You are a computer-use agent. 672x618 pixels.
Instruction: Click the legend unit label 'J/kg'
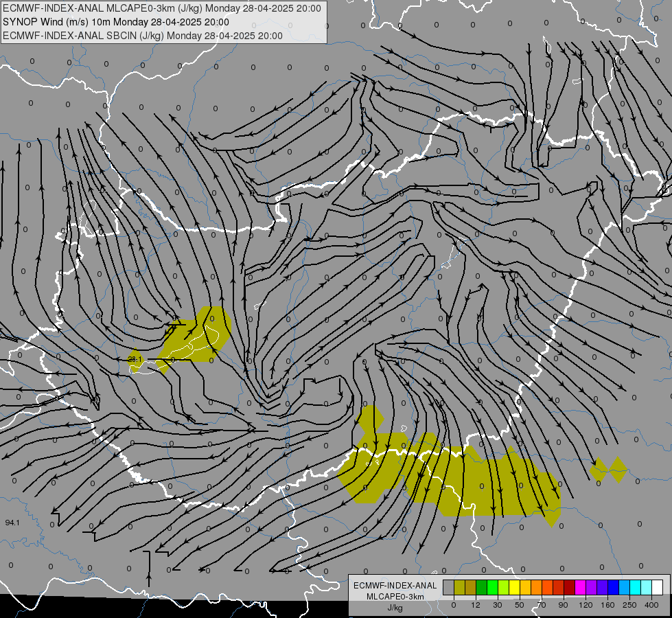click(x=395, y=608)
